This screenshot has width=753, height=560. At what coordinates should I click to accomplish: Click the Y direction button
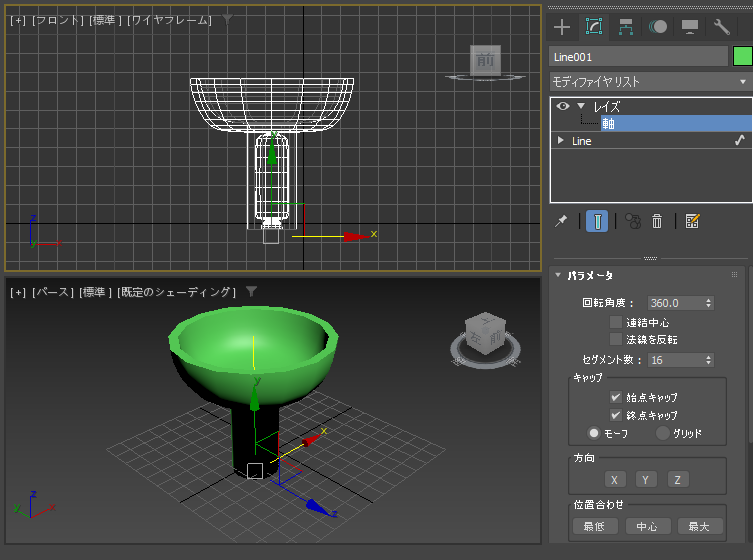point(645,479)
